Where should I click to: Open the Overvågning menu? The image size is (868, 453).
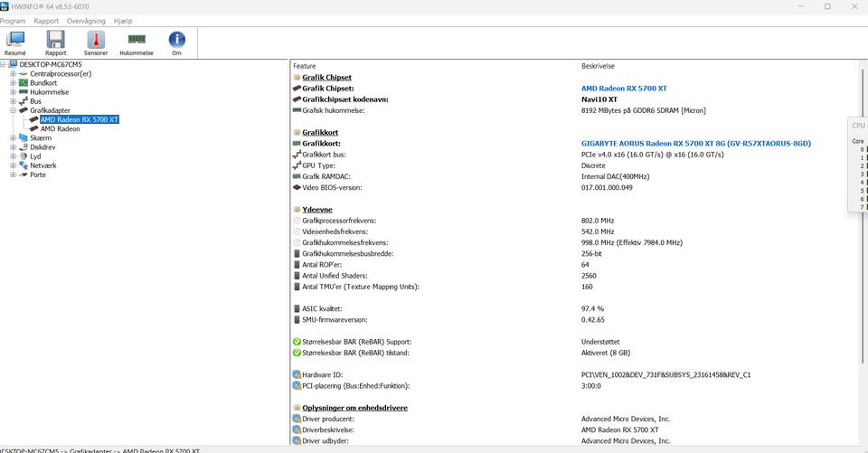coord(86,21)
